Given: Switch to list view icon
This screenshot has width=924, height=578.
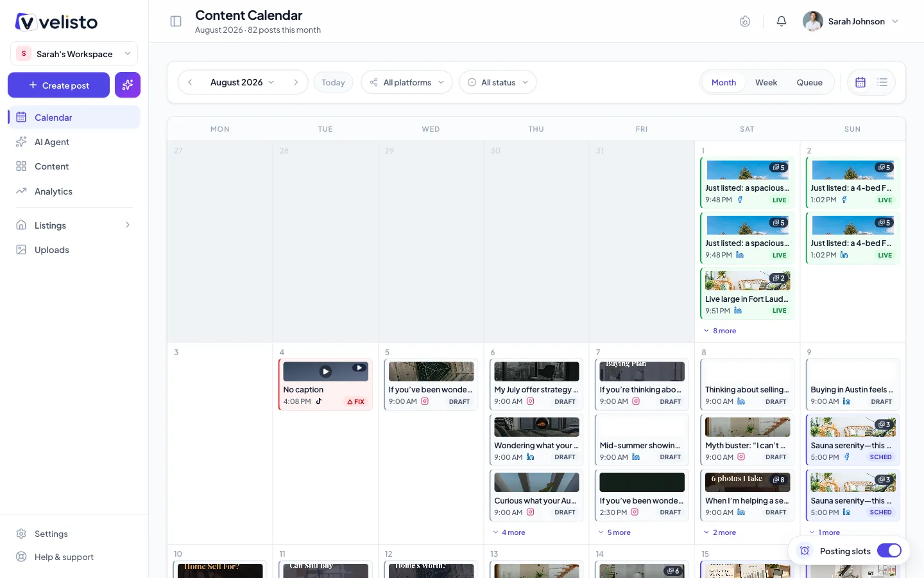Looking at the screenshot, I should (x=882, y=82).
